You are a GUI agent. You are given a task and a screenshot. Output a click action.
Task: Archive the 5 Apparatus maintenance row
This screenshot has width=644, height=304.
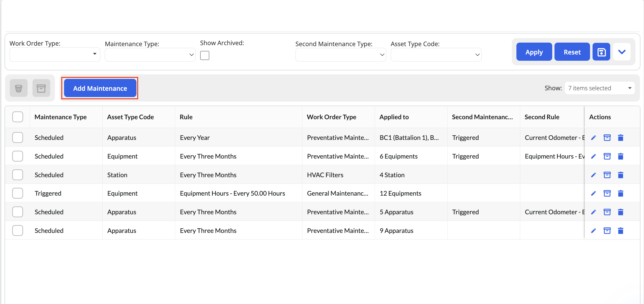[607, 212]
